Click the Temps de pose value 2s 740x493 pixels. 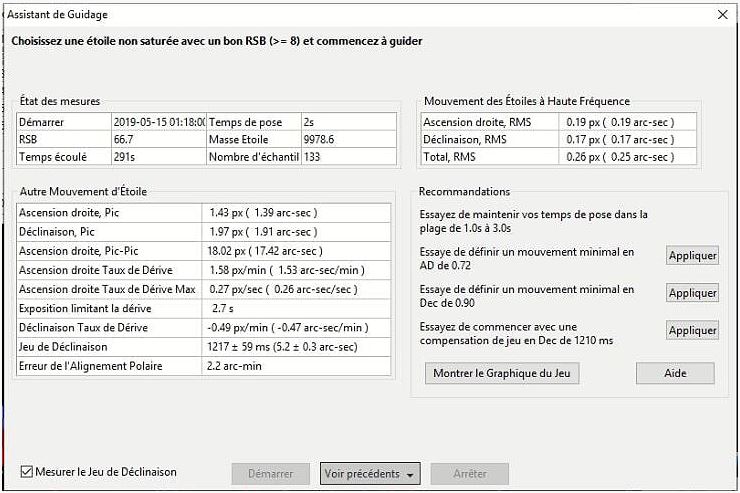pos(333,122)
